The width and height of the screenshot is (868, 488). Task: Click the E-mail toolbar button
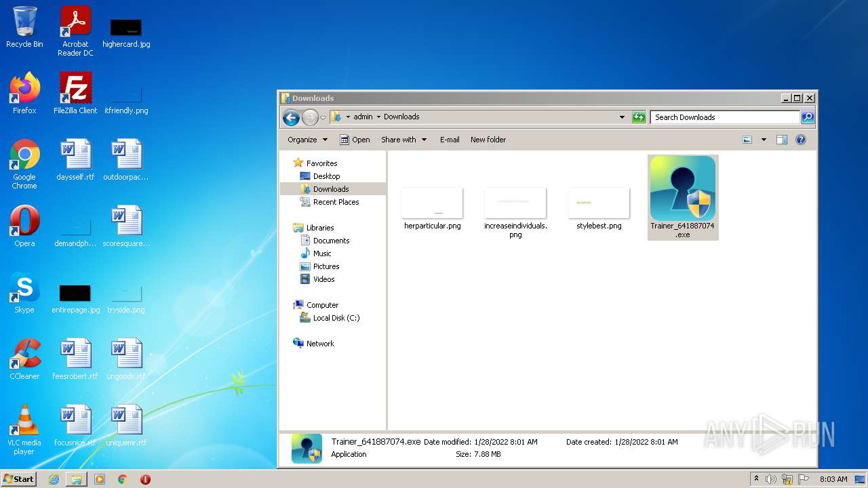[450, 140]
